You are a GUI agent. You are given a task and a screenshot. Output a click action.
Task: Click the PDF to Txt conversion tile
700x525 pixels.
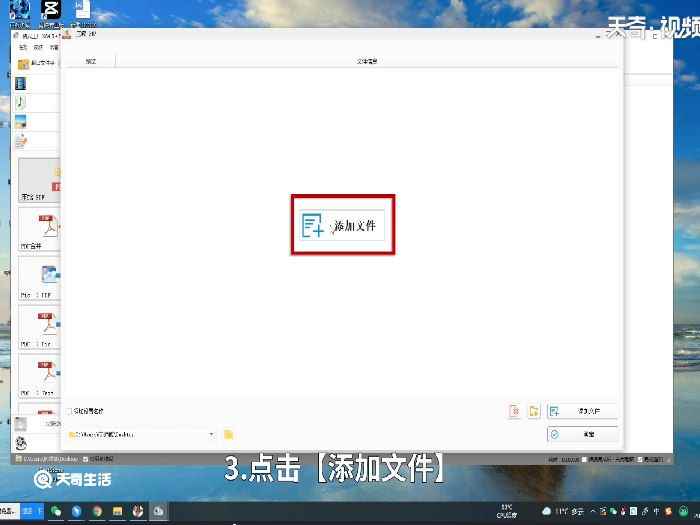pos(39,328)
